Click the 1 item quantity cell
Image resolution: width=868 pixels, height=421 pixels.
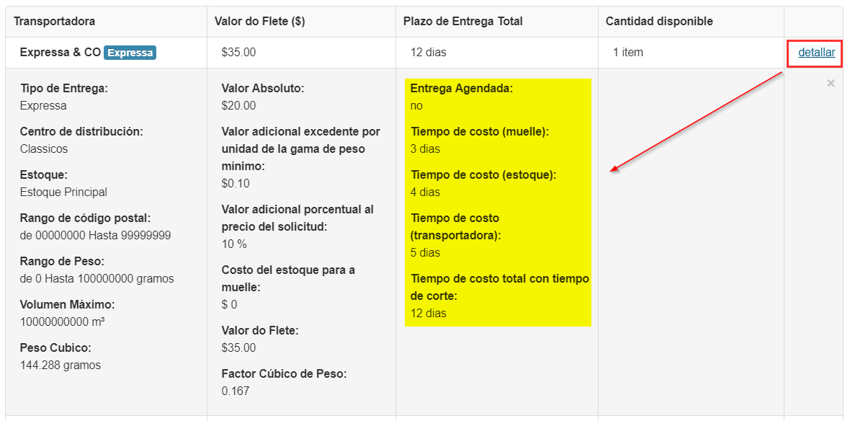click(x=628, y=53)
